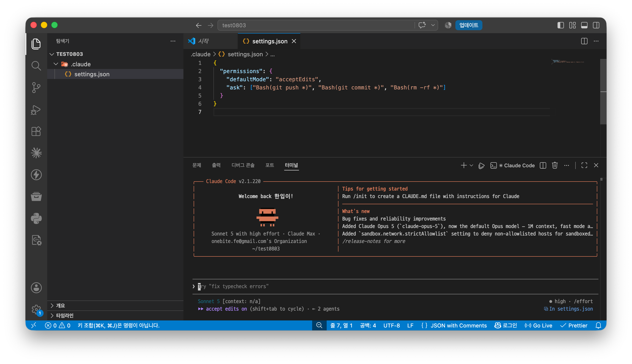Toggle secondary sidebar visibility
632x364 pixels.
pos(596,25)
